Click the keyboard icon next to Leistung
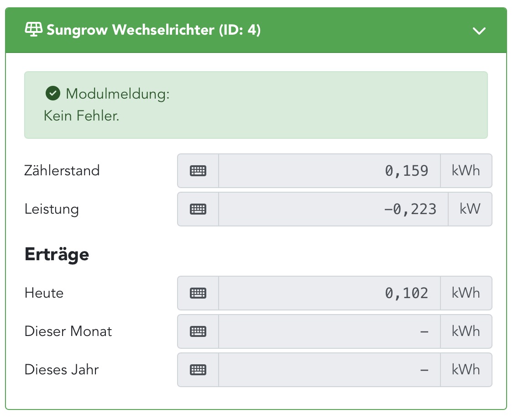The width and height of the screenshot is (513, 420). tap(198, 209)
